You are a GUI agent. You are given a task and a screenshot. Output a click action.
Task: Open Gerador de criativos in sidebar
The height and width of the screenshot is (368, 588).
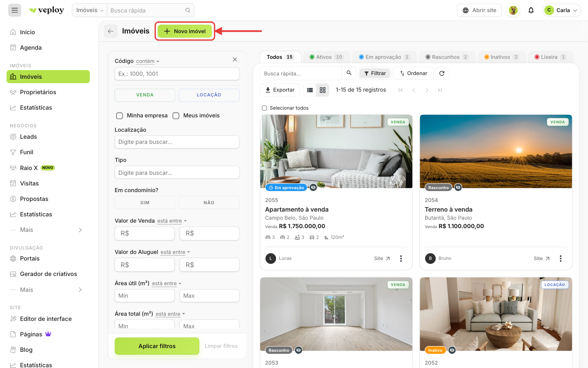(x=48, y=274)
